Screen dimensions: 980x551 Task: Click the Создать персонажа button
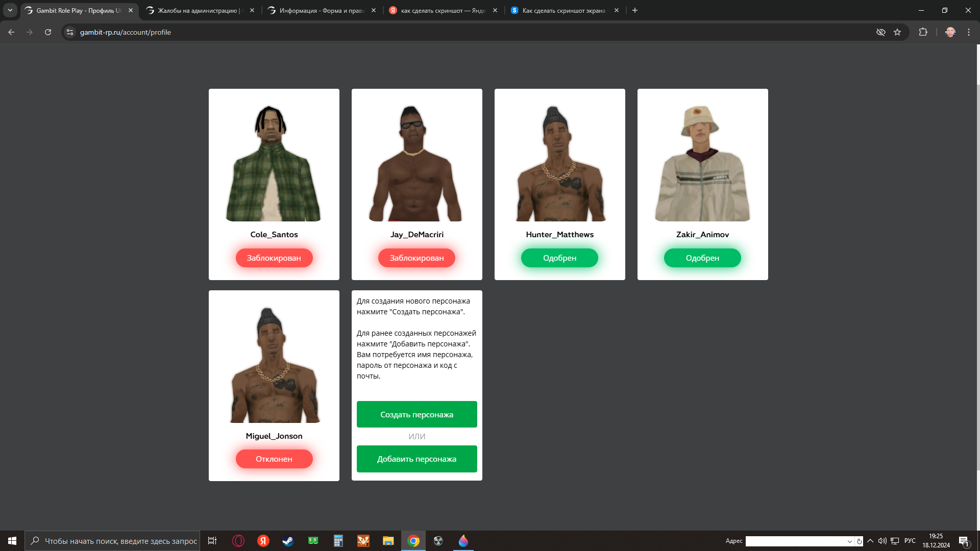pos(416,414)
